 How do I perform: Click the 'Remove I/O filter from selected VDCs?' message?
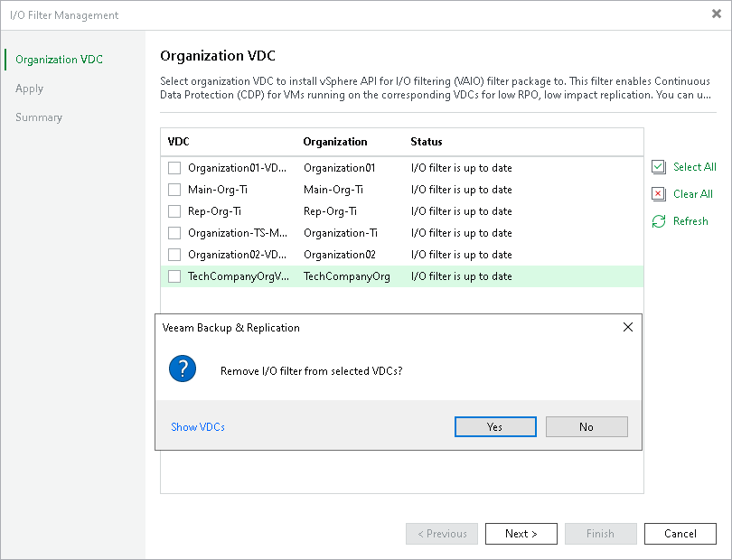312,371
